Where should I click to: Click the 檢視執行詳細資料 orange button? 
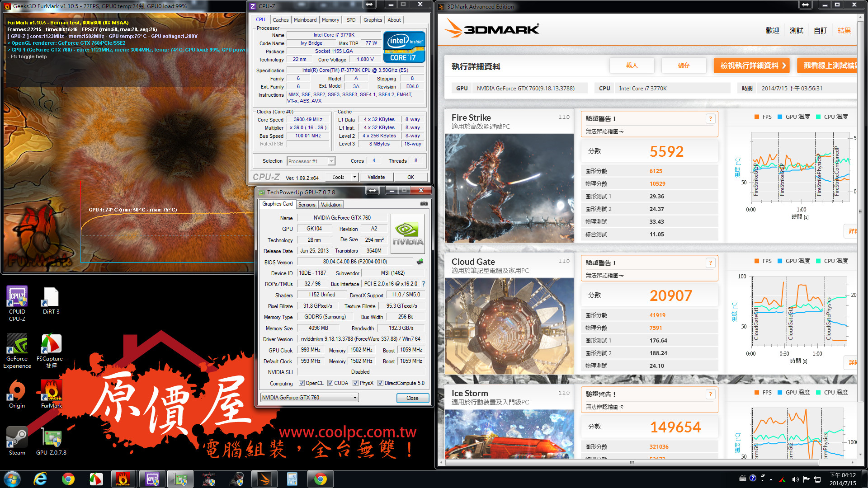(753, 66)
